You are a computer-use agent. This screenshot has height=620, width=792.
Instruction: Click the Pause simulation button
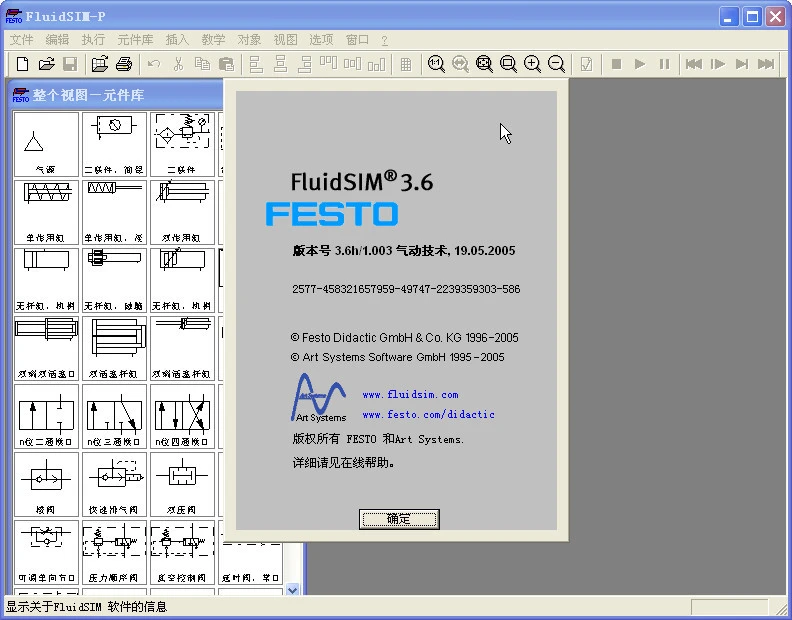click(x=664, y=64)
